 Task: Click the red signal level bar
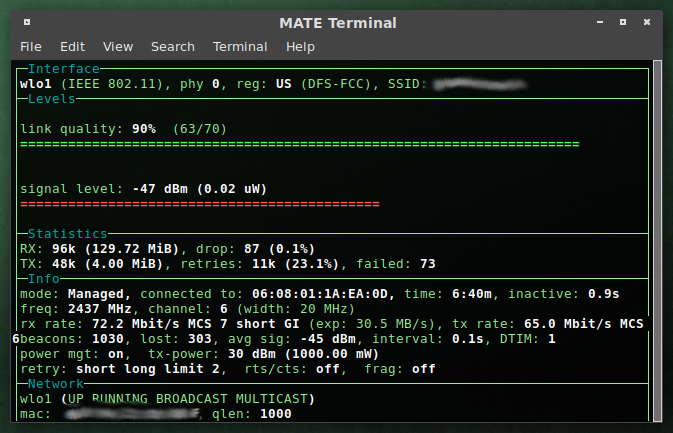pyautogui.click(x=200, y=204)
